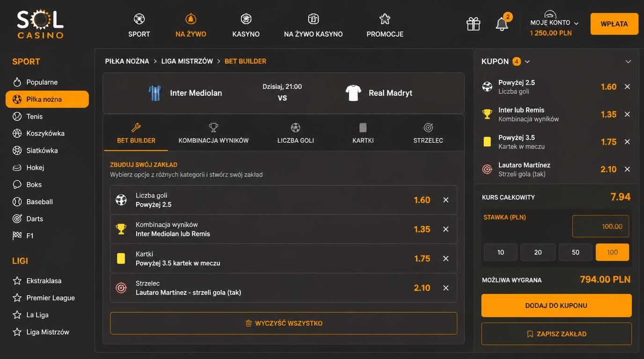The height and width of the screenshot is (359, 644).
Task: Click Zapisz zakład button
Action: 556,334
